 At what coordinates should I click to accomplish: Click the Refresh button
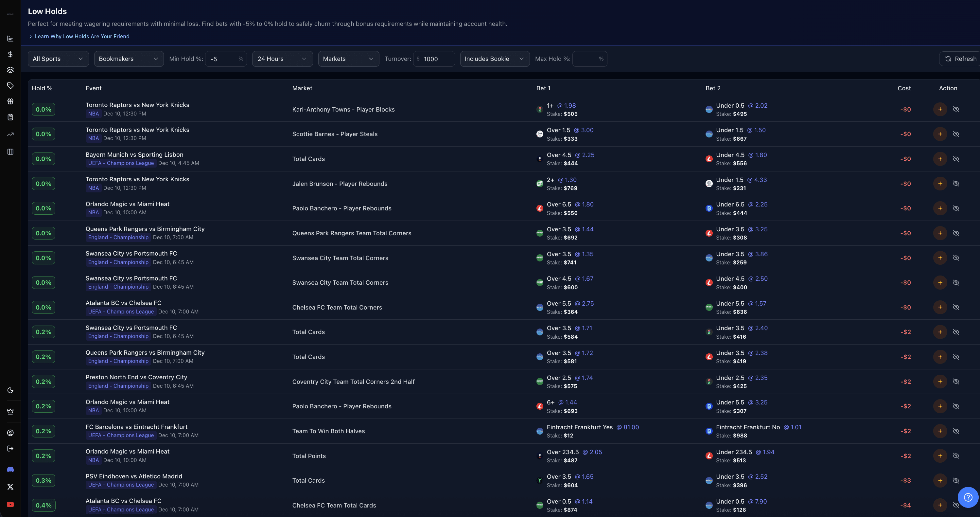click(x=960, y=59)
